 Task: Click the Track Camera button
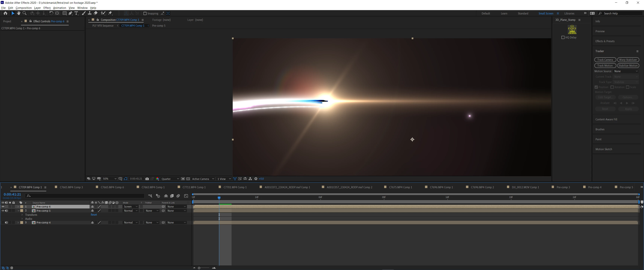coord(605,60)
